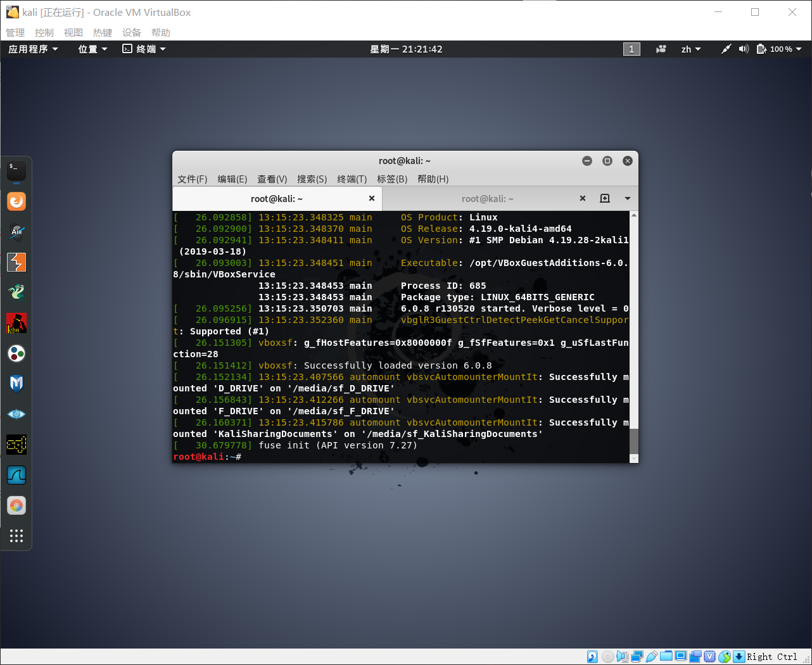
Task: Launch Firefox ESR from the dock
Action: [15, 201]
